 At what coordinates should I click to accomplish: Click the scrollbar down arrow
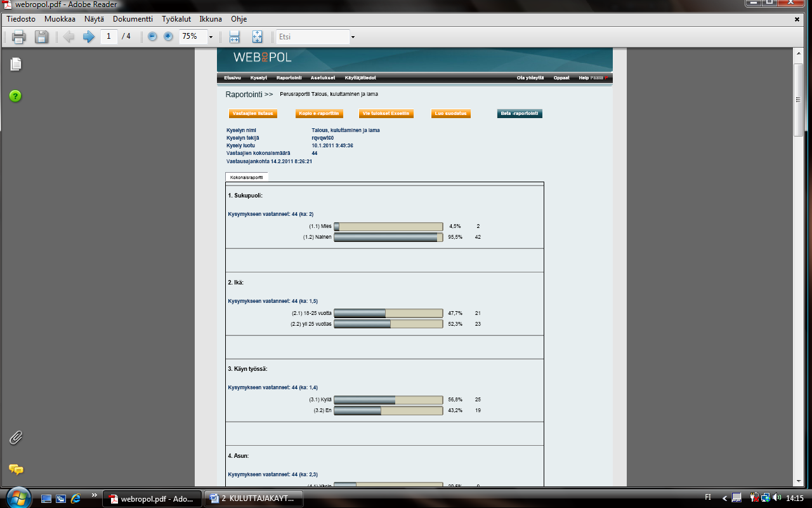(x=798, y=481)
